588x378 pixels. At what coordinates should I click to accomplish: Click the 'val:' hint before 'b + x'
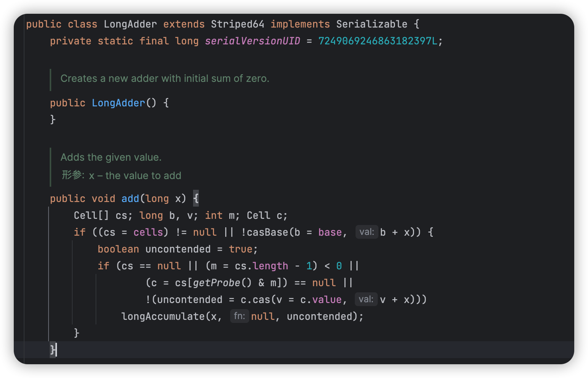click(x=367, y=232)
